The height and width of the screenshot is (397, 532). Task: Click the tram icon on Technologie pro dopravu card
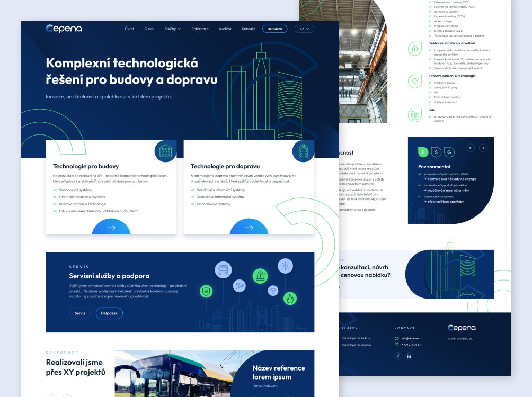tap(304, 151)
